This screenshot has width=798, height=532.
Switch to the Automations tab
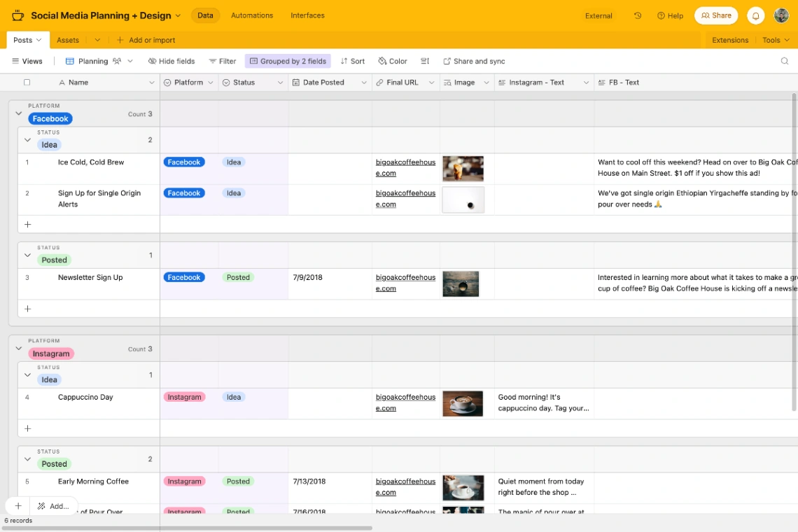[x=251, y=15]
